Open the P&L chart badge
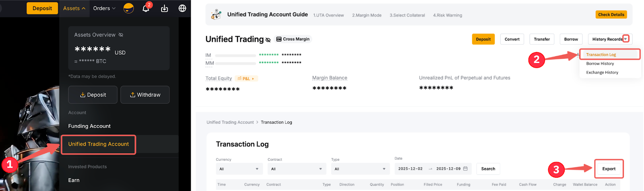The image size is (644, 191). click(246, 78)
